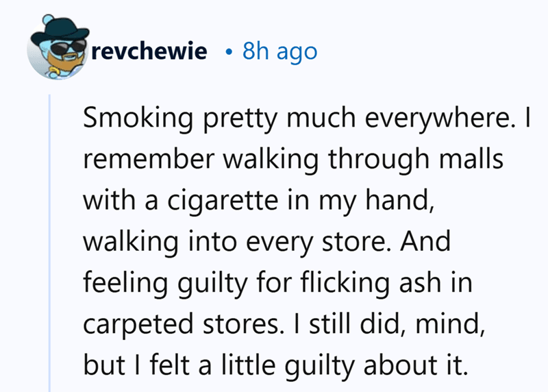The image size is (548, 392).
Task: Click the line "remember walking through malls"
Action: point(293,160)
